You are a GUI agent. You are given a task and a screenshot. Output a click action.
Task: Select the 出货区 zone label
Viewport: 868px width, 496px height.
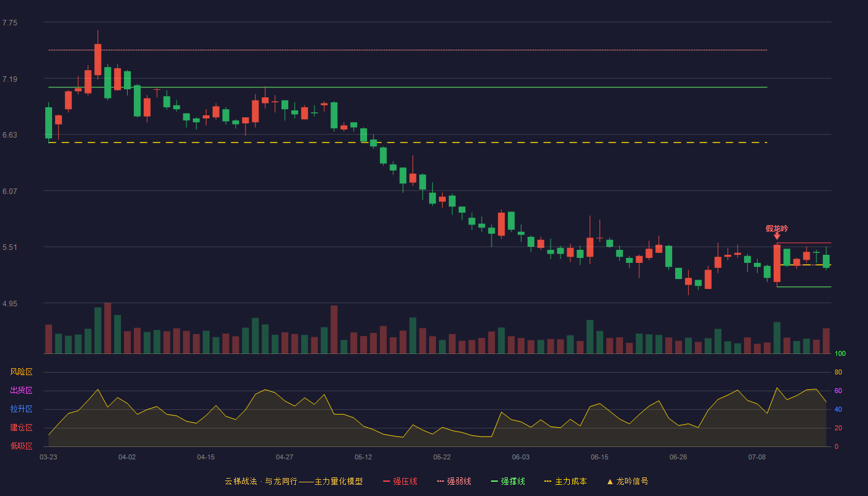coord(21,391)
